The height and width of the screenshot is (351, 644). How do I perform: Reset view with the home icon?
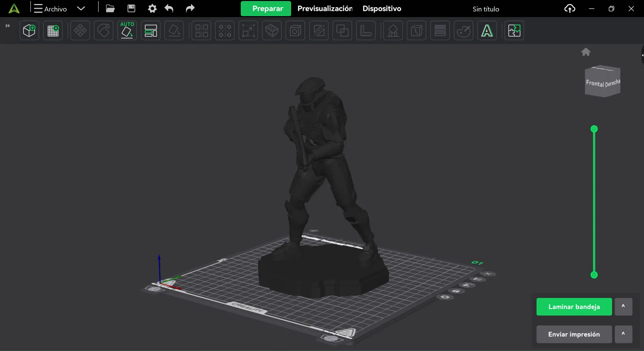pyautogui.click(x=586, y=52)
